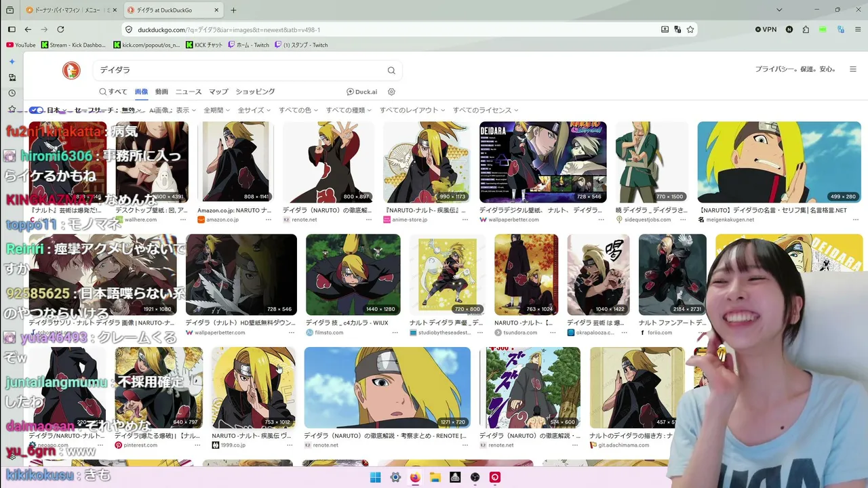Image resolution: width=868 pixels, height=488 pixels.
Task: Toggle the browser sidebar button
Action: click(12, 30)
